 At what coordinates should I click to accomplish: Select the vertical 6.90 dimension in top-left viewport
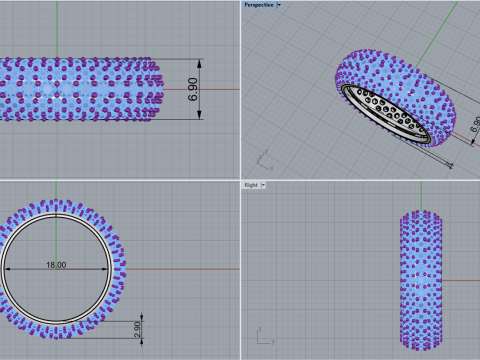pyautogui.click(x=193, y=89)
